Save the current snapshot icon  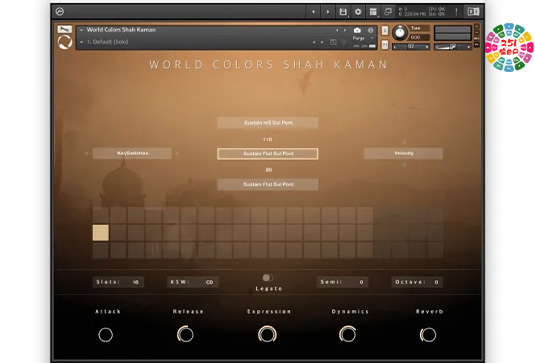coord(333,42)
